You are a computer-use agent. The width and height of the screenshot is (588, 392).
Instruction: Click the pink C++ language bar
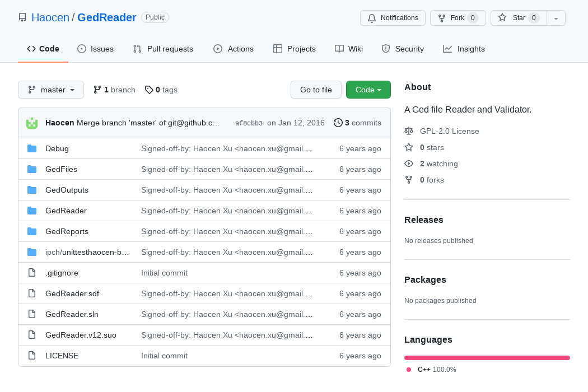pos(487,357)
